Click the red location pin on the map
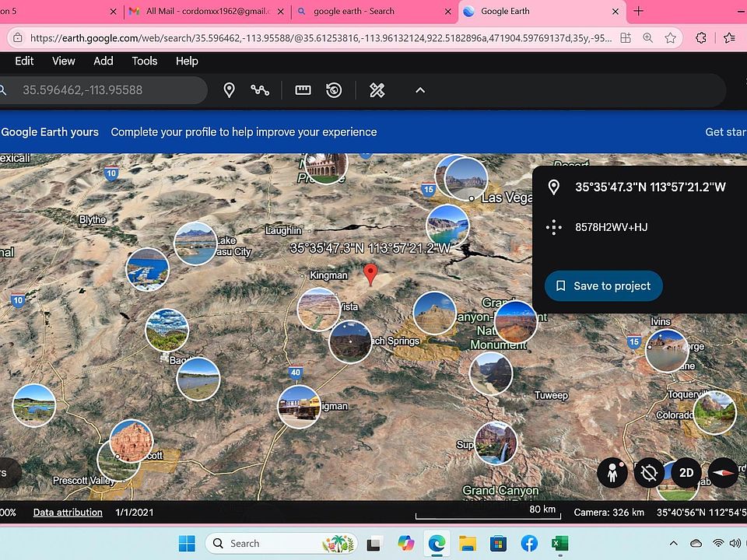747x560 pixels. (370, 275)
